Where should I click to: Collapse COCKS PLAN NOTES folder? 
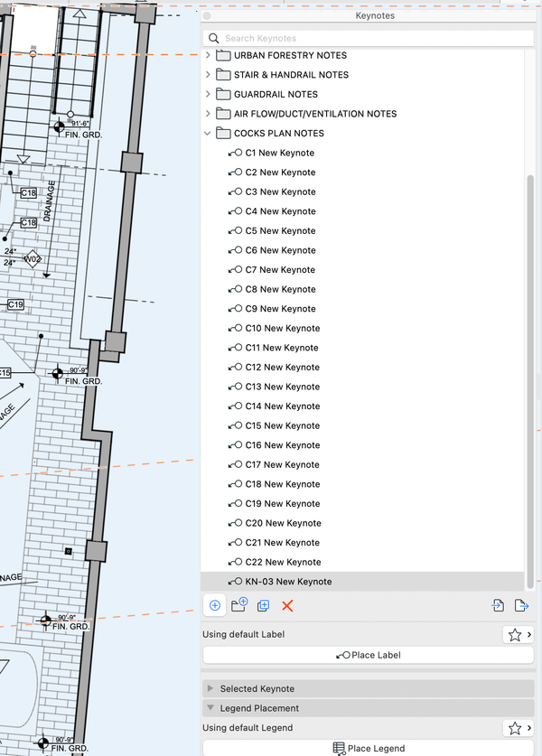[x=208, y=133]
